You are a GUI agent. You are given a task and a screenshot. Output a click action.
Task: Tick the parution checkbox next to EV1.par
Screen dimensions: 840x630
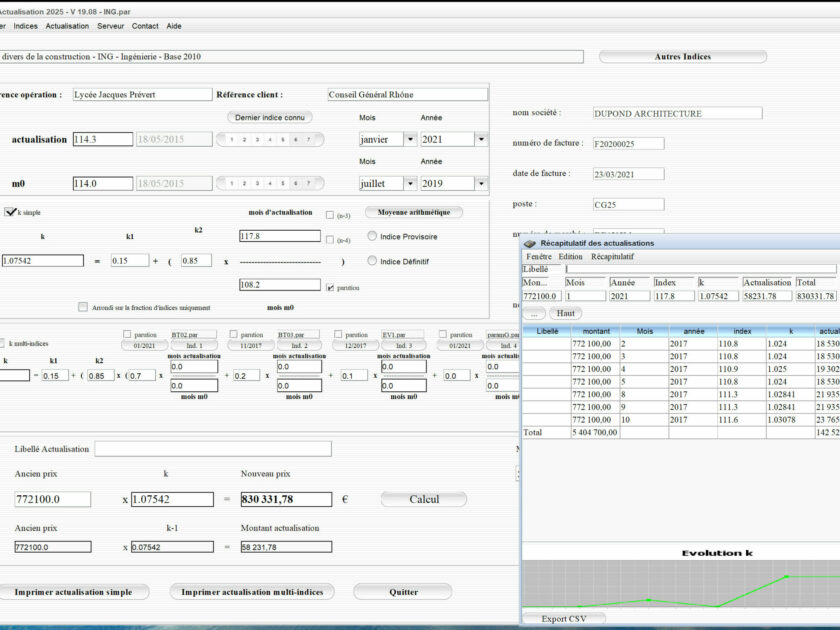point(338,334)
